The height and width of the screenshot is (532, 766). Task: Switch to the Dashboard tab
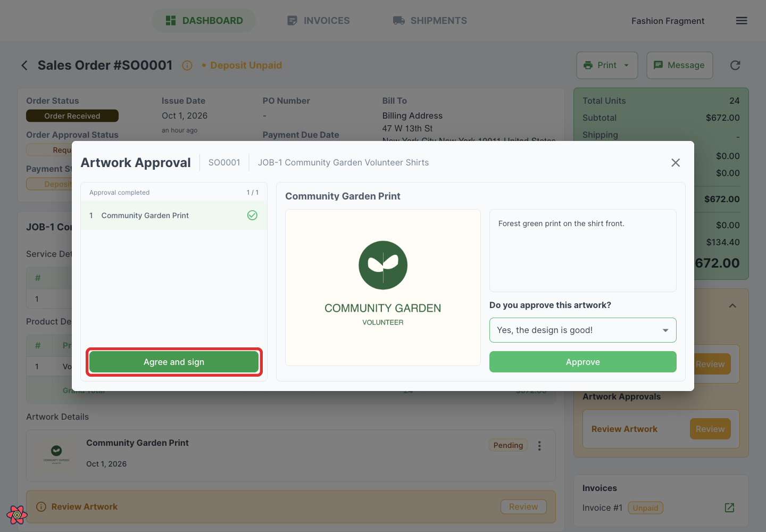click(204, 21)
